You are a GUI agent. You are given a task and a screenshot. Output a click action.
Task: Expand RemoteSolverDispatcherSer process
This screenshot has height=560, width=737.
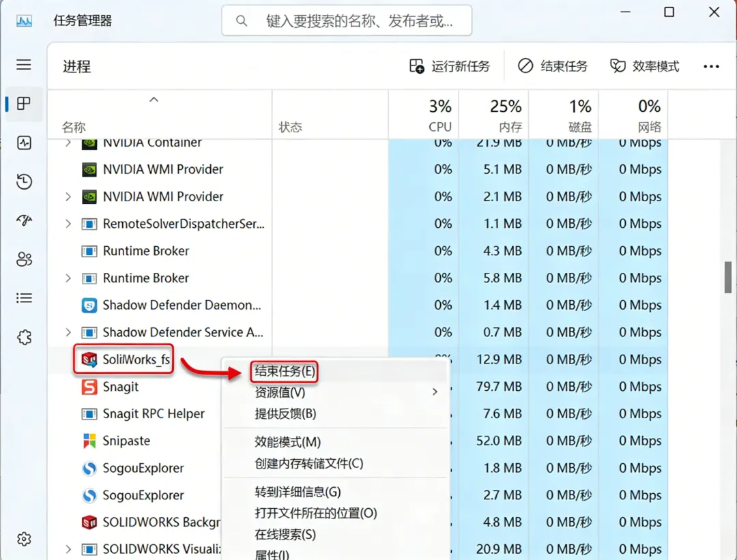68,224
